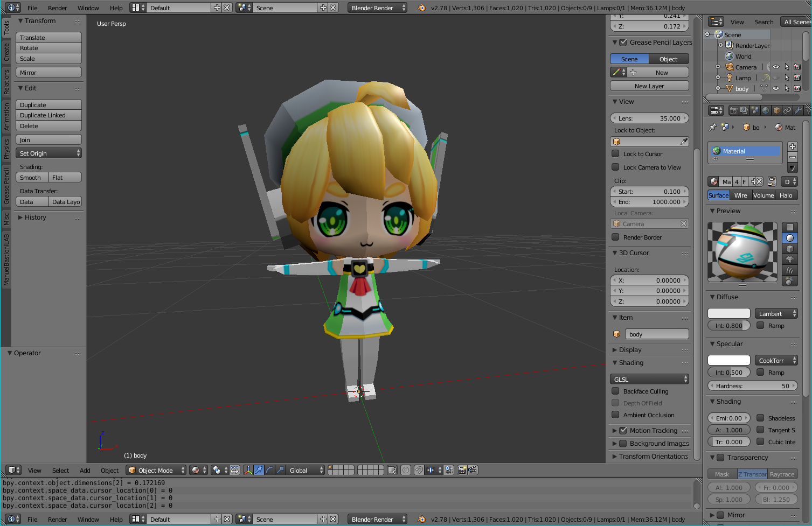The image size is (812, 526).
Task: Click Smooth shading button
Action: 32,178
